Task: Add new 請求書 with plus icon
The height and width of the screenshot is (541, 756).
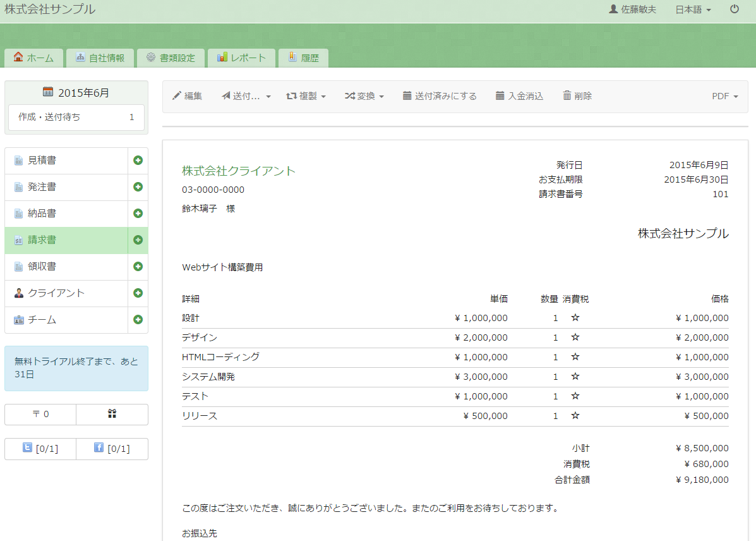Action: pos(138,240)
